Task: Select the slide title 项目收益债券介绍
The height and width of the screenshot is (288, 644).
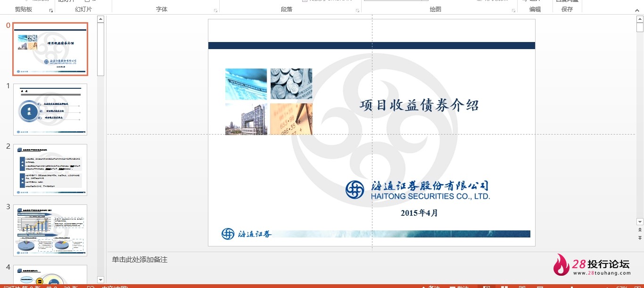Action: pyautogui.click(x=419, y=105)
